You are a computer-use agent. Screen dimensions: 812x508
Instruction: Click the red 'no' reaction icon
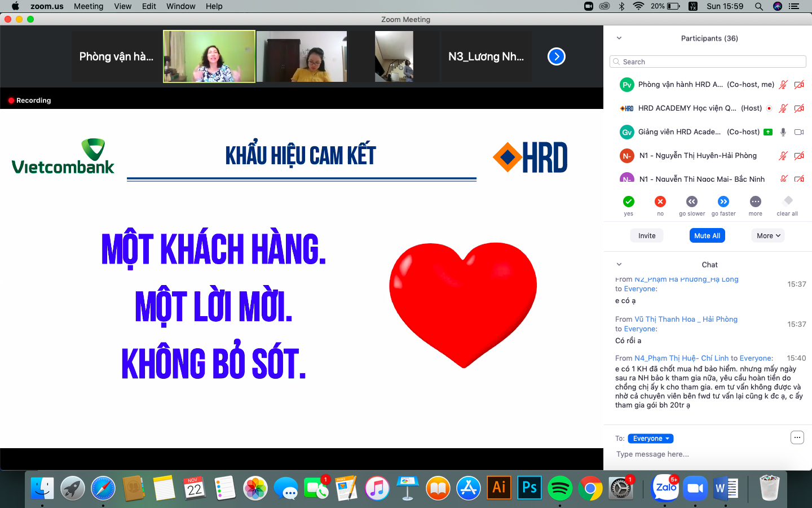tap(660, 202)
